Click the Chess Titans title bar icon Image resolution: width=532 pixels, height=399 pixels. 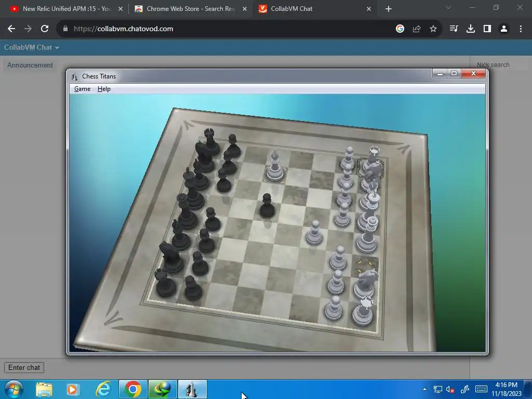click(75, 77)
